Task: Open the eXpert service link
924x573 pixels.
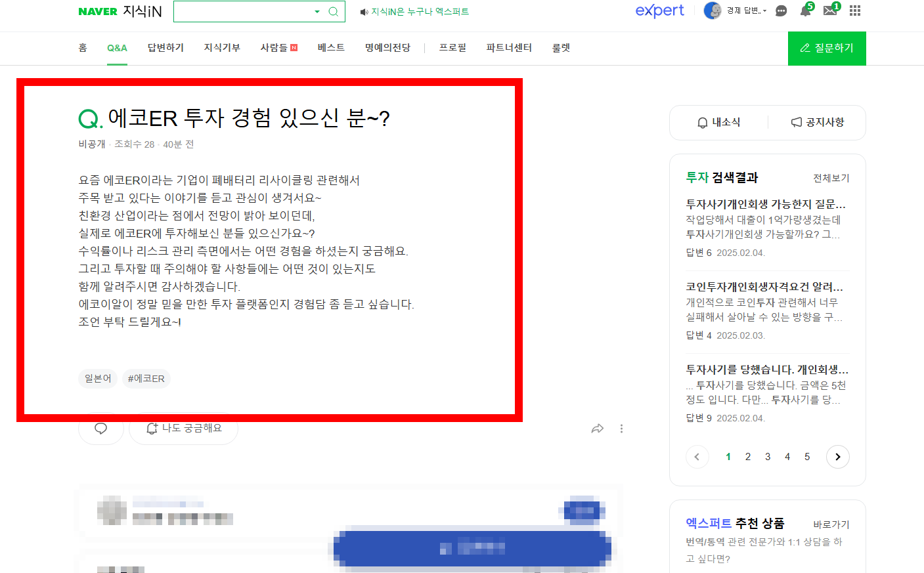Action: coord(659,11)
